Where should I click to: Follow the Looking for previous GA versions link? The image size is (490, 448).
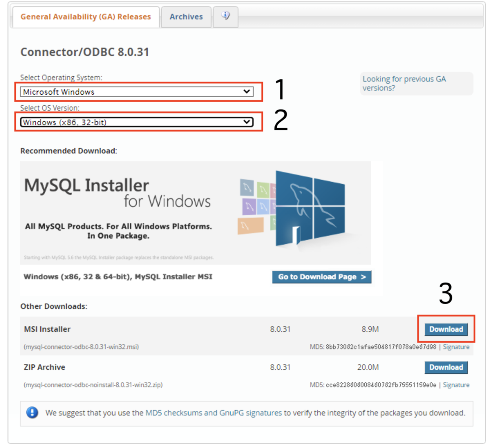pyautogui.click(x=404, y=83)
